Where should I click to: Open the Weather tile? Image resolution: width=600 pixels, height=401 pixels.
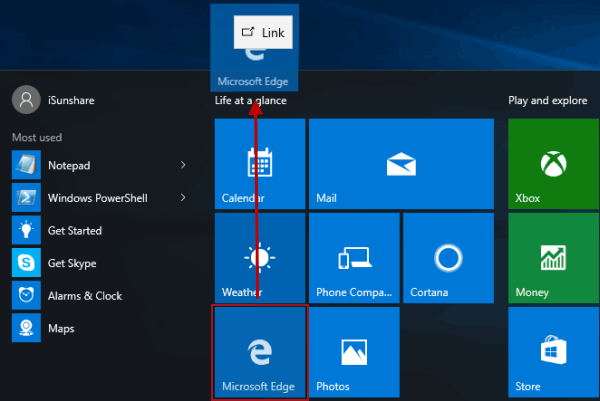pyautogui.click(x=260, y=258)
